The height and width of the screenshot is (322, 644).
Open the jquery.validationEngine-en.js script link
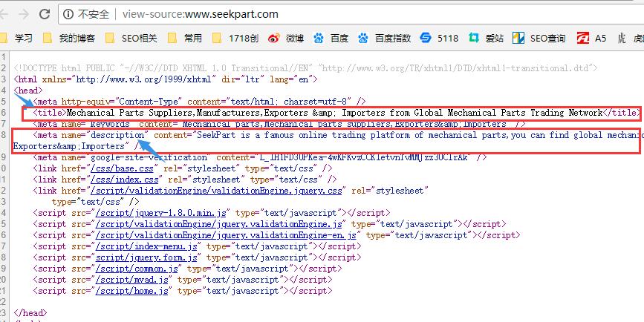(227, 235)
